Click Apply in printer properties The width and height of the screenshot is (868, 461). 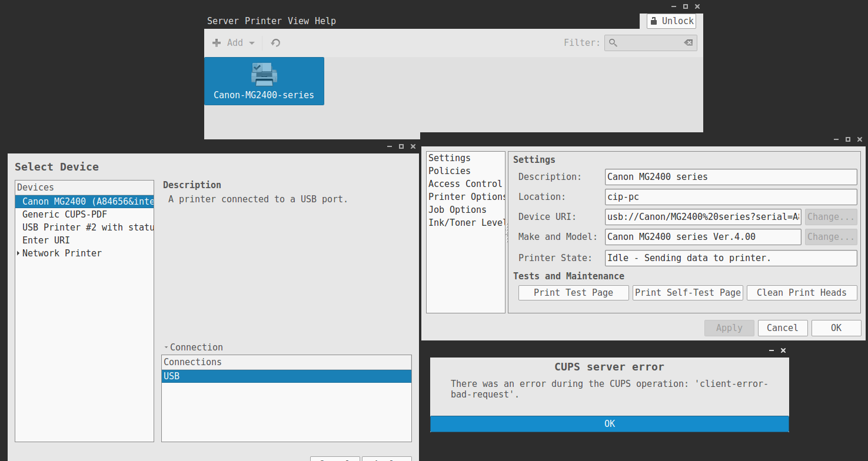point(729,328)
